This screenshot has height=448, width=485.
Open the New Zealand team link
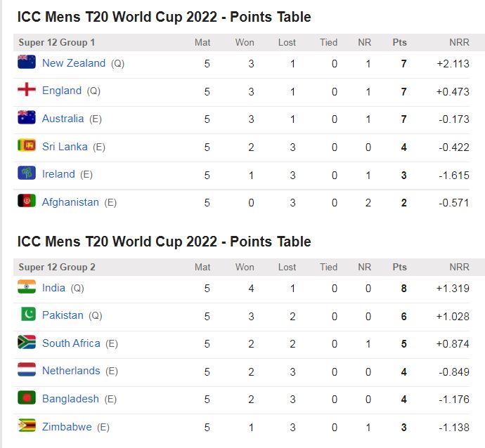pos(74,63)
